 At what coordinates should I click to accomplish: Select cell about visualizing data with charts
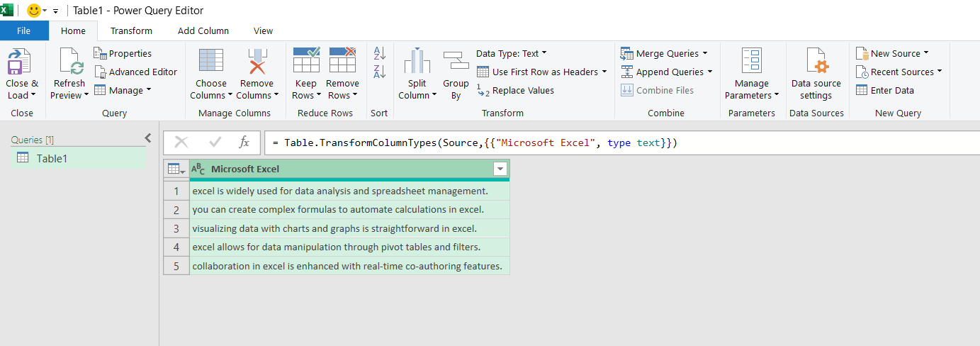[349, 228]
